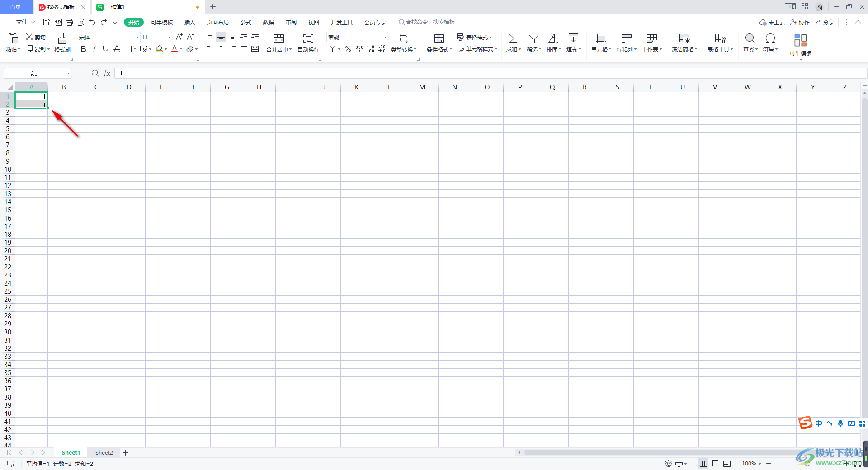Open the 页面布局 (Page Layout) tab
868x470 pixels.
(x=218, y=22)
